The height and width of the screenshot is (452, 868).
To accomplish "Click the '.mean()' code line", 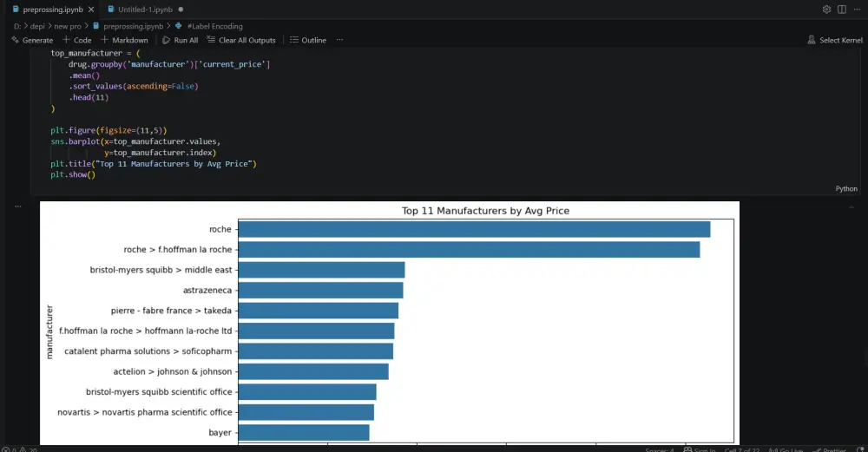I will (x=84, y=75).
